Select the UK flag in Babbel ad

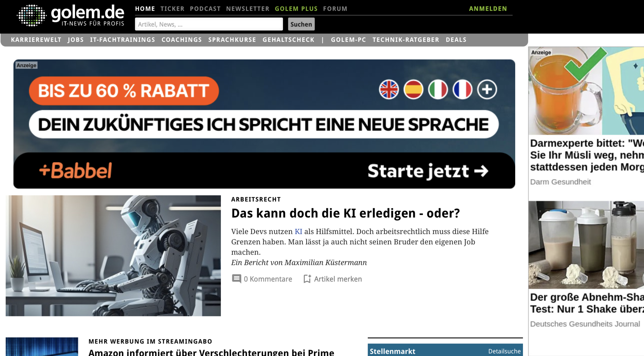[389, 89]
